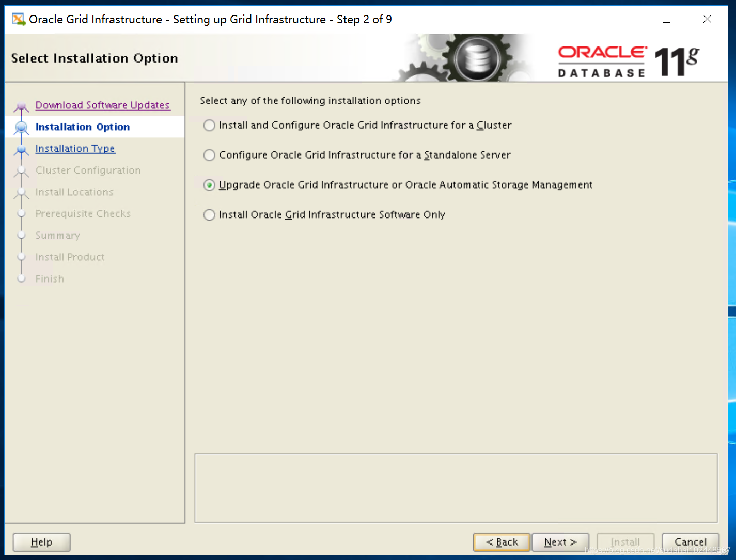
Task: Maximize the installer window
Action: coord(667,19)
